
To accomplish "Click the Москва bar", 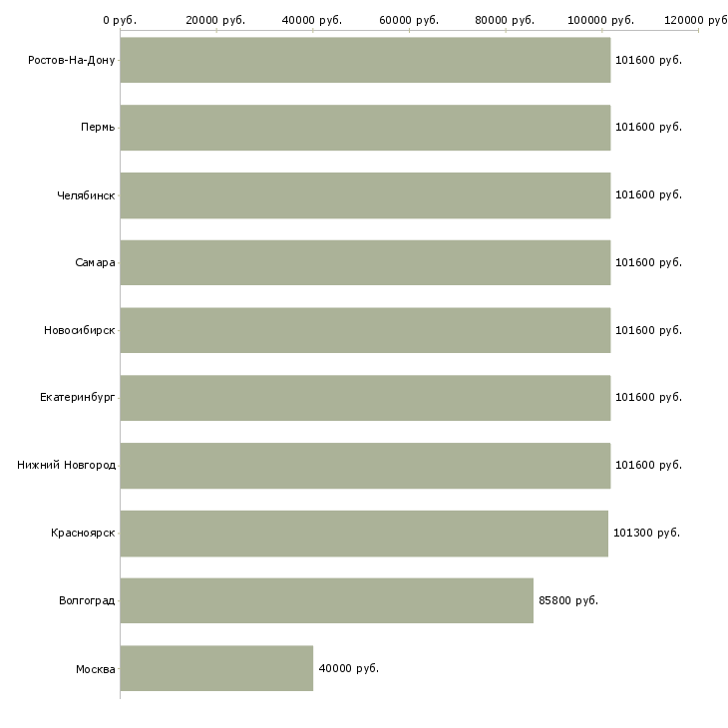I will click(216, 668).
